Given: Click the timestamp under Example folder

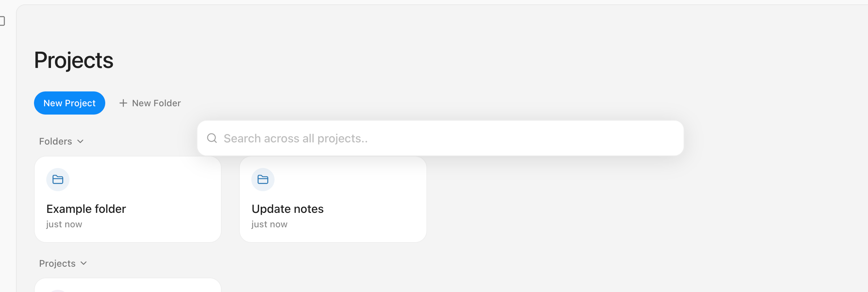Looking at the screenshot, I should pos(64,224).
